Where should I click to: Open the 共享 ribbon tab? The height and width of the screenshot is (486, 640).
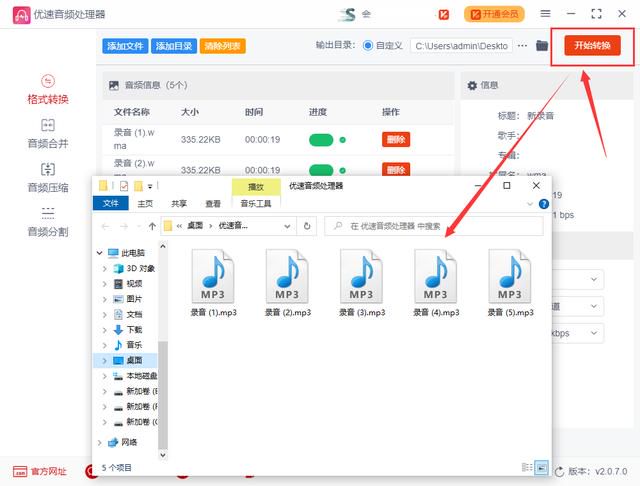click(179, 203)
